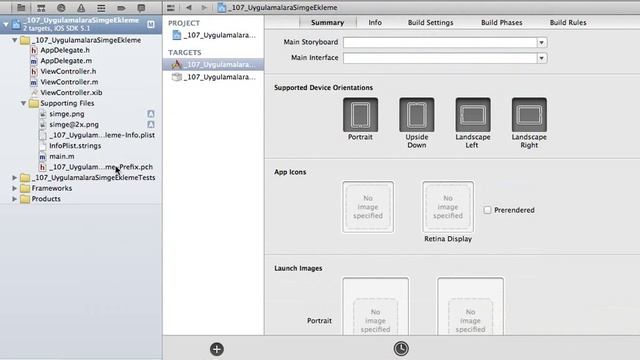640x360 pixels.
Task: Click the source control badge on simge.png
Action: click(151, 114)
